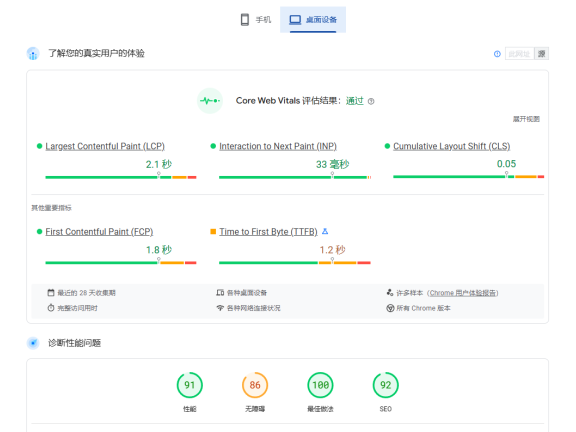Click the 诊断性能问题 heading
Image resolution: width=576 pixels, height=432 pixels.
pyautogui.click(x=75, y=343)
